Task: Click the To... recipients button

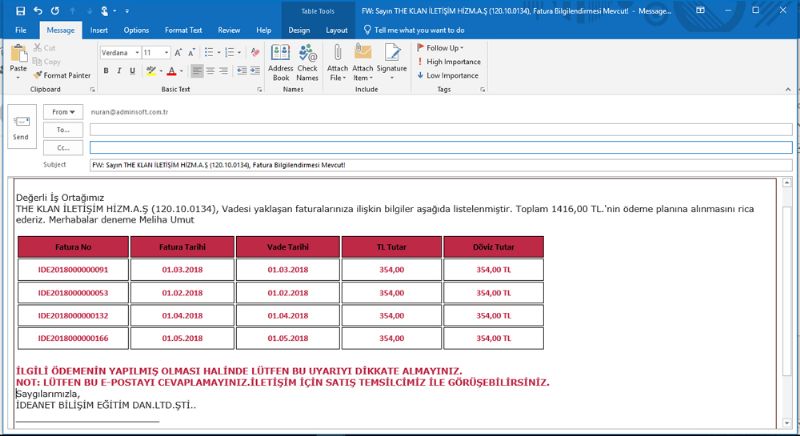Action: (x=63, y=130)
